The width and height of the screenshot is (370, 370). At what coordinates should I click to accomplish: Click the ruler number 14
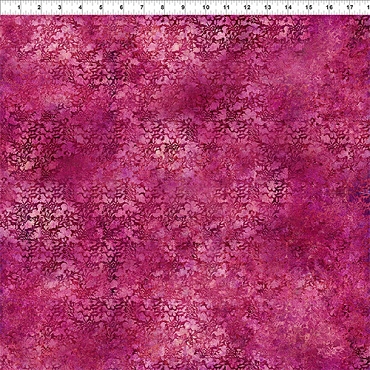288,7
